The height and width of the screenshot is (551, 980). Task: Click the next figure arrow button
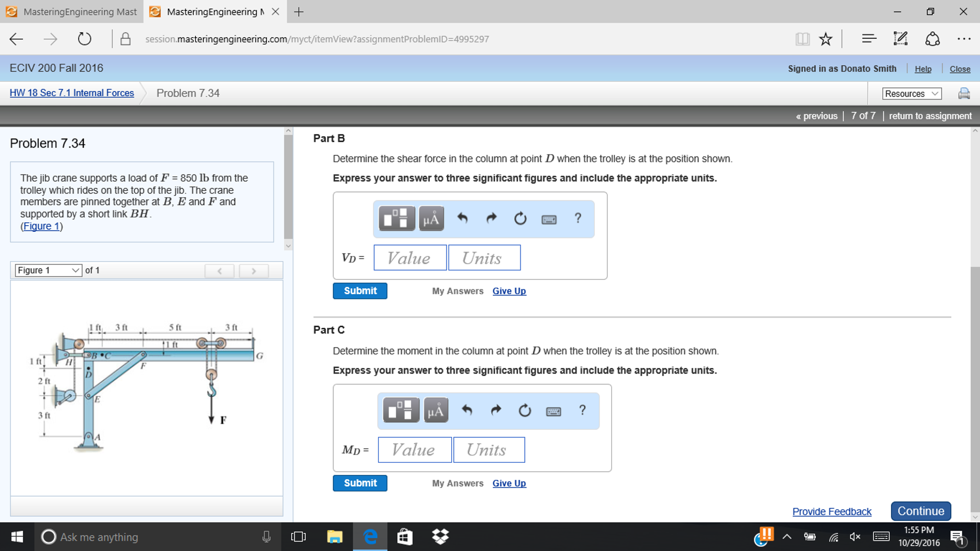[253, 271]
